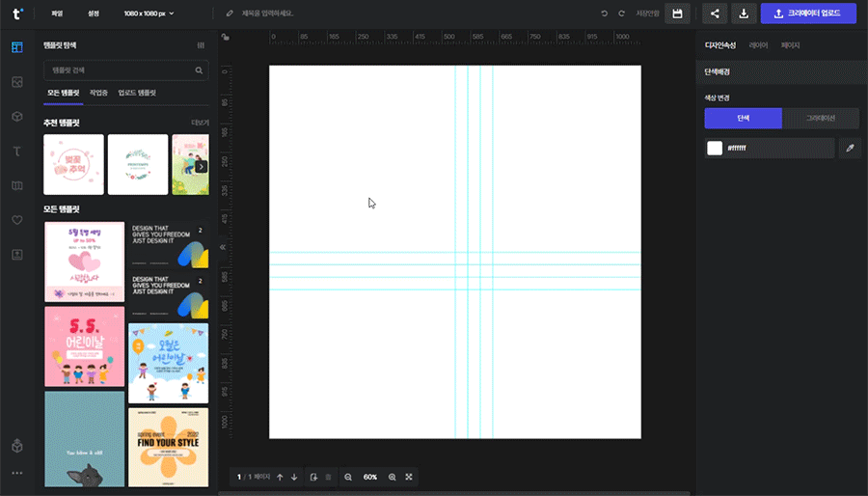Click the white #ffffff color swatch

pos(715,148)
